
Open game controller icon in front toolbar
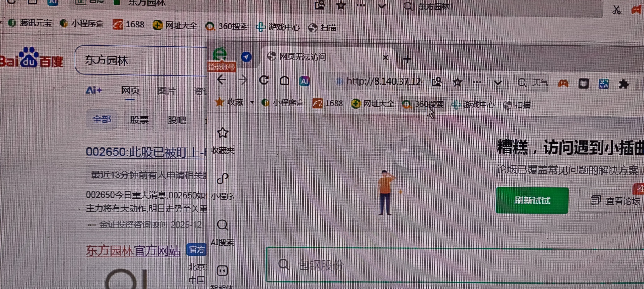click(563, 84)
